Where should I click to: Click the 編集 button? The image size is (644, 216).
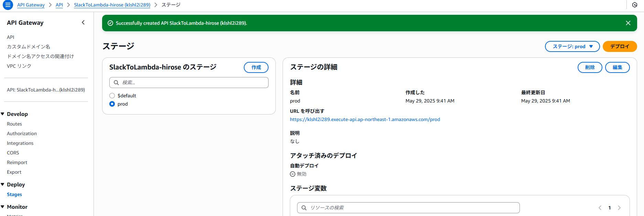[618, 67]
